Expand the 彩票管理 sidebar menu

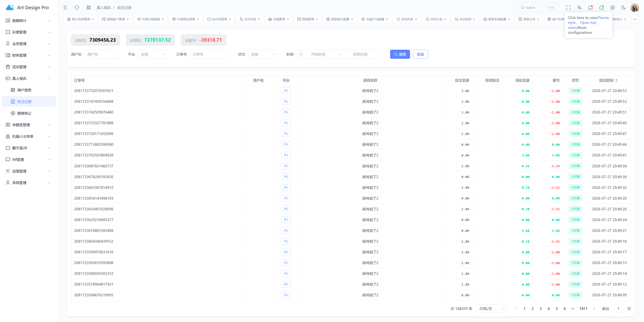tap(29, 32)
